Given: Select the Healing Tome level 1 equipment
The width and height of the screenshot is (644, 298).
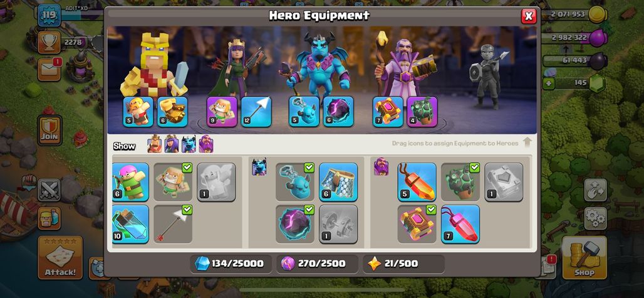Looking at the screenshot, I should (x=504, y=182).
